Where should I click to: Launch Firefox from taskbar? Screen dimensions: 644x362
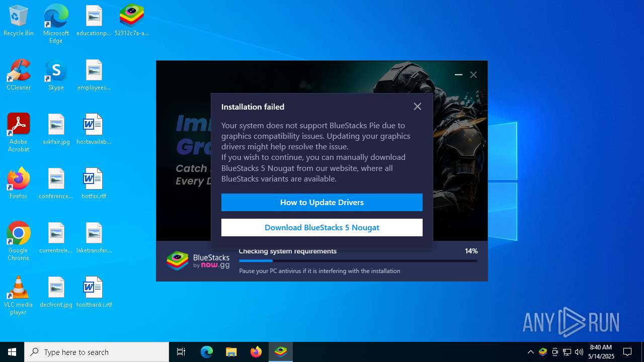click(x=256, y=352)
